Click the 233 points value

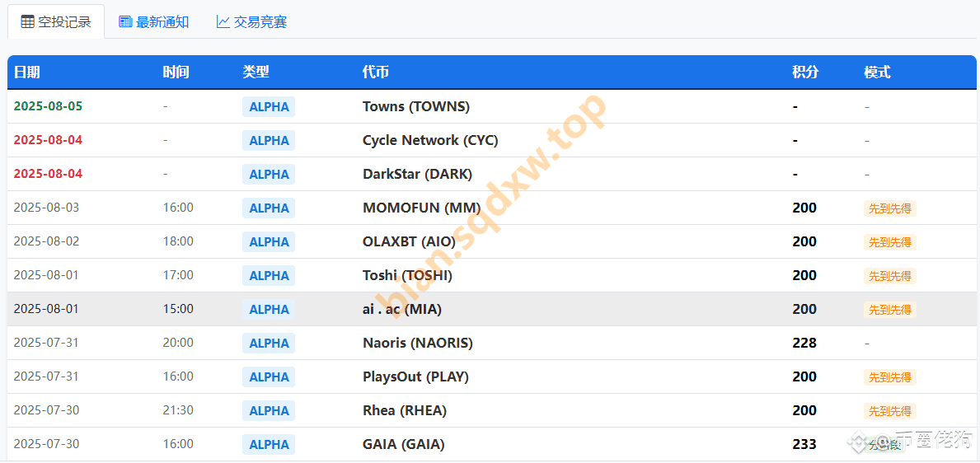[804, 444]
